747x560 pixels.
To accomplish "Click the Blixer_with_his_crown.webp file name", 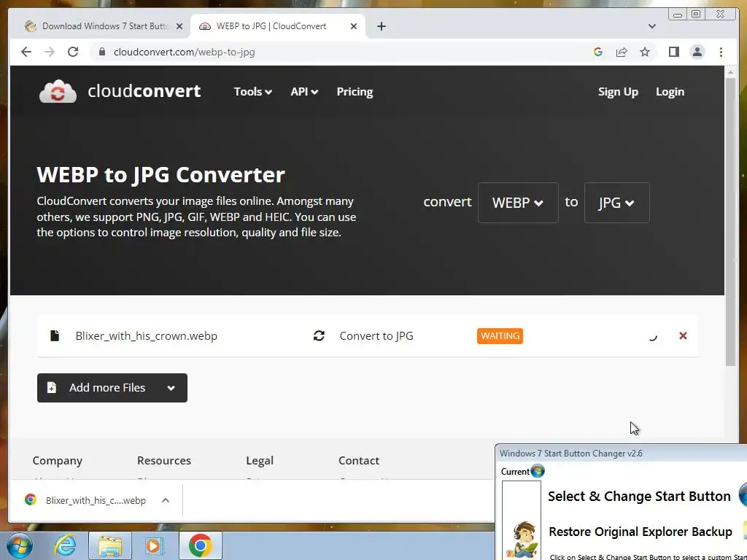I will 146,335.
